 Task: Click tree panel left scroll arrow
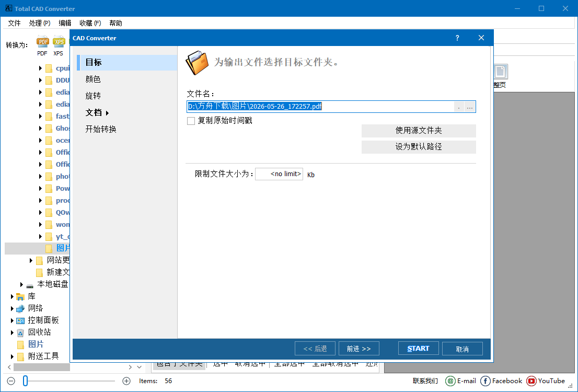(x=9, y=367)
